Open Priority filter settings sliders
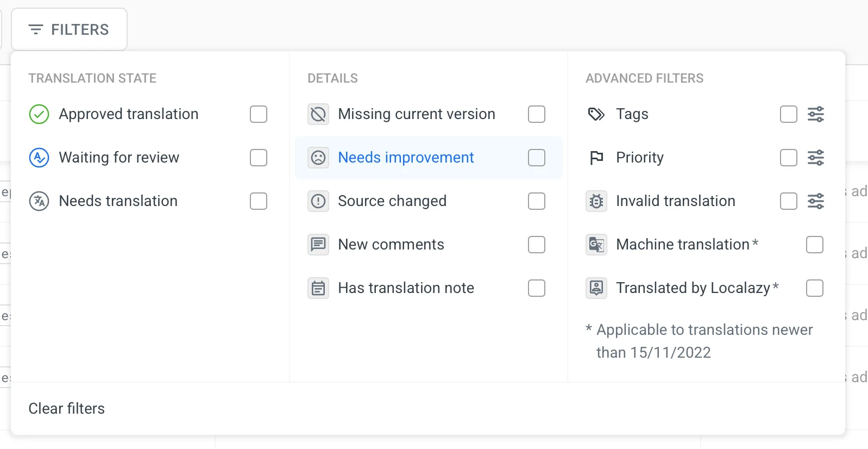This screenshot has width=868, height=449. coord(816,158)
